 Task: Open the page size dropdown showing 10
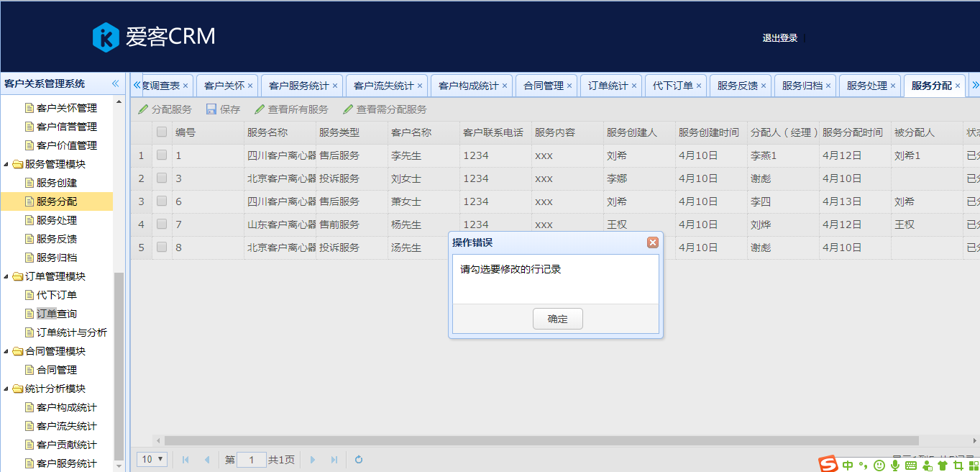[x=152, y=459]
